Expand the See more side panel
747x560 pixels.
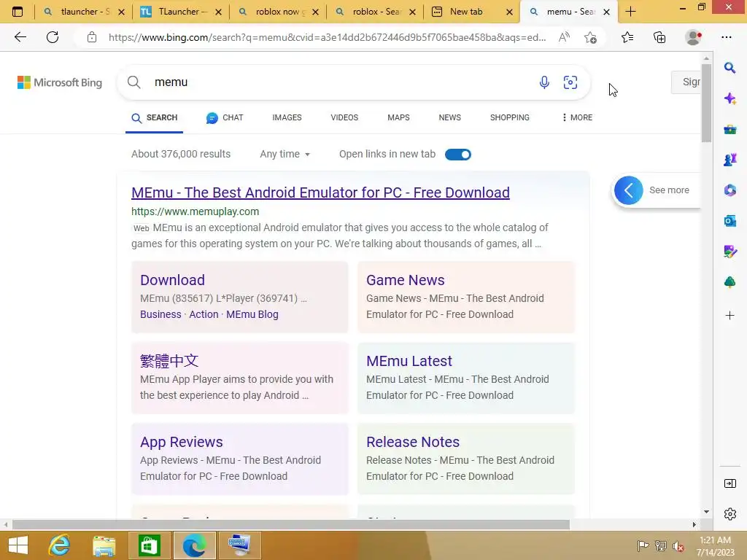(655, 190)
